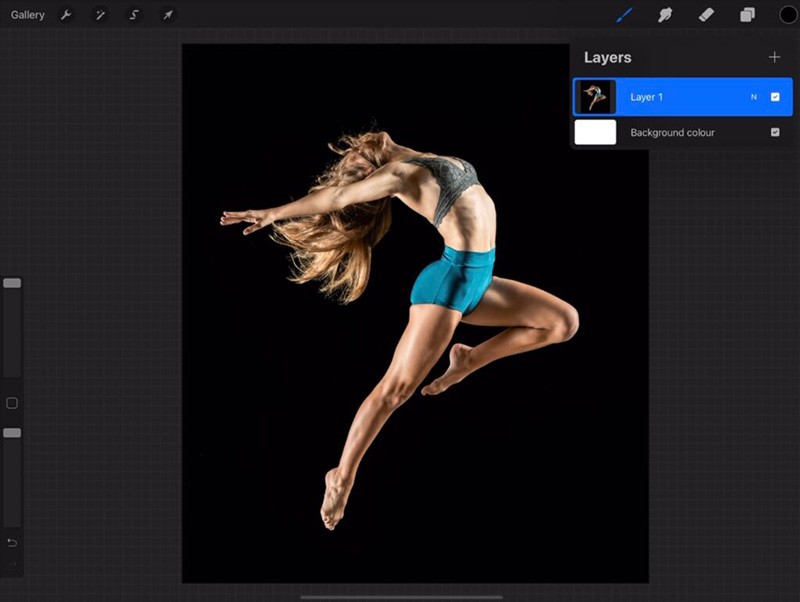Click the brush size slider handle

coord(12,284)
